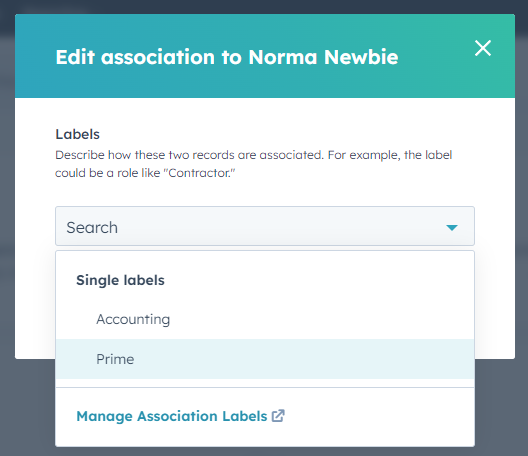Click the "Contractor" example text in description

point(199,173)
